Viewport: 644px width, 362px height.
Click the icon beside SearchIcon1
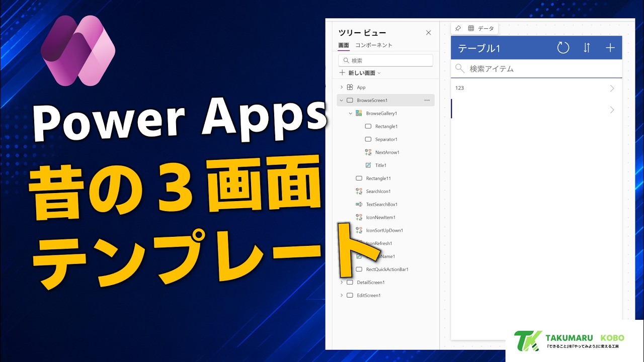[x=359, y=192]
